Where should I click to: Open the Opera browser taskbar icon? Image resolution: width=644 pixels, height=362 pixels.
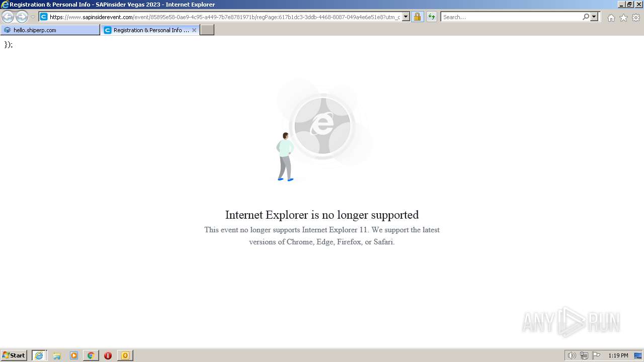point(108,355)
